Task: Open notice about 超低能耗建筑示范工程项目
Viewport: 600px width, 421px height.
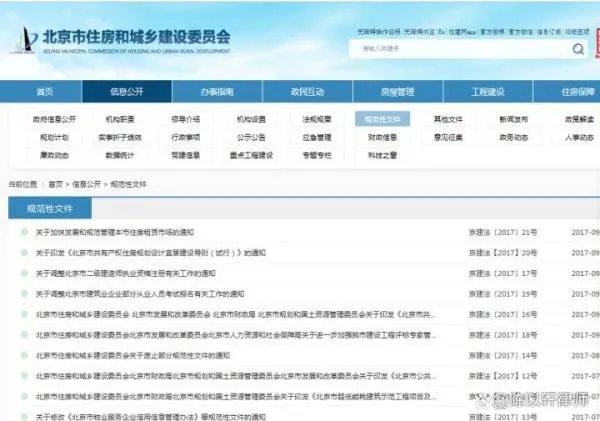Action: (x=236, y=397)
